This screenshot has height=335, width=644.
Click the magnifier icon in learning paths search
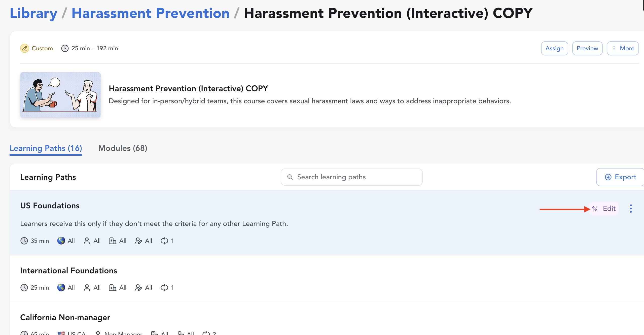[x=290, y=177]
